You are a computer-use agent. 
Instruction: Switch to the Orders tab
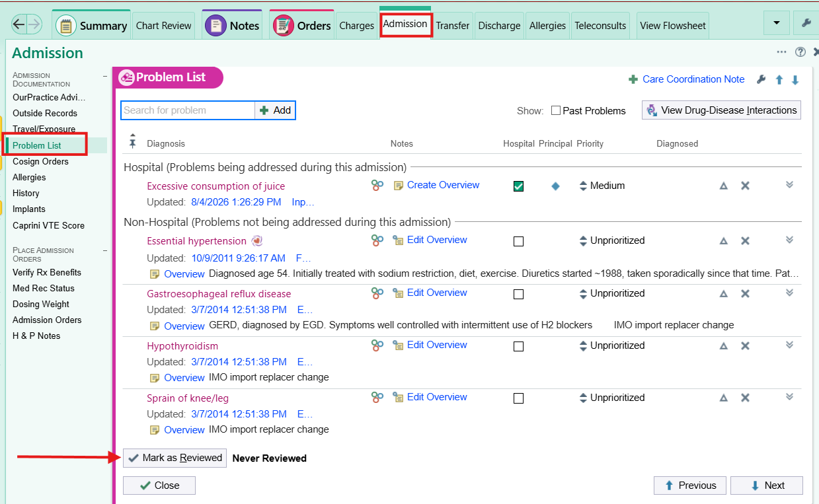pyautogui.click(x=302, y=25)
